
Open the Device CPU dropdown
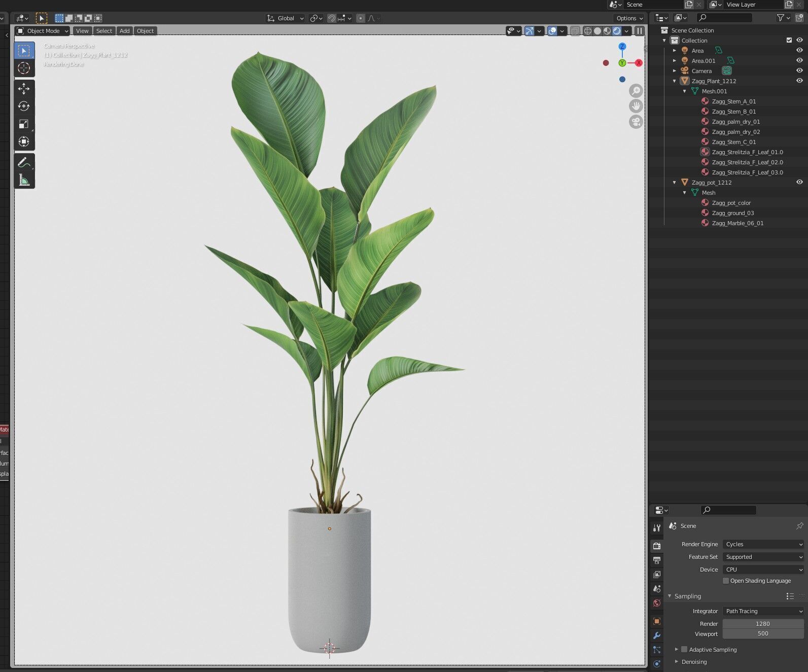point(763,570)
